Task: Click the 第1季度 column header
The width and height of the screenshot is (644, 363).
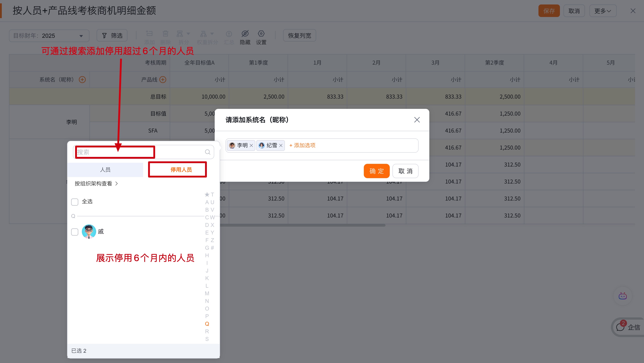Action: pyautogui.click(x=258, y=63)
